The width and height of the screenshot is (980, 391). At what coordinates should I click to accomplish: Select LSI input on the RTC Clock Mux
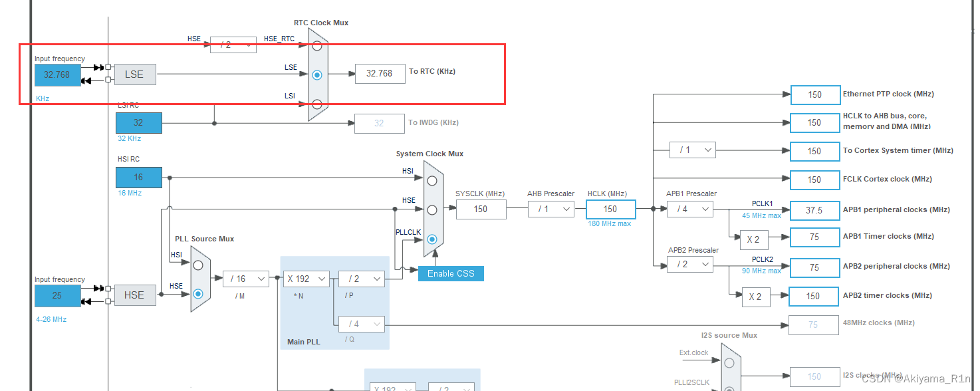pos(317,103)
